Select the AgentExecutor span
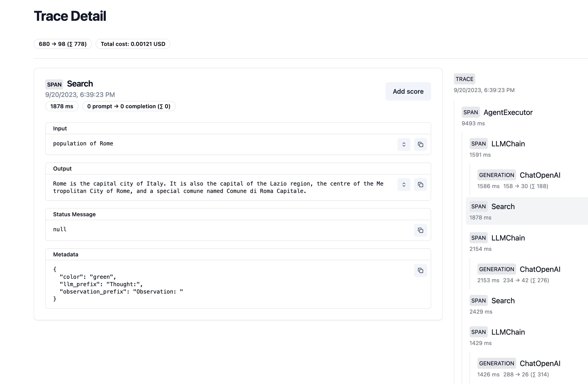This screenshot has height=384, width=588. pos(508,113)
